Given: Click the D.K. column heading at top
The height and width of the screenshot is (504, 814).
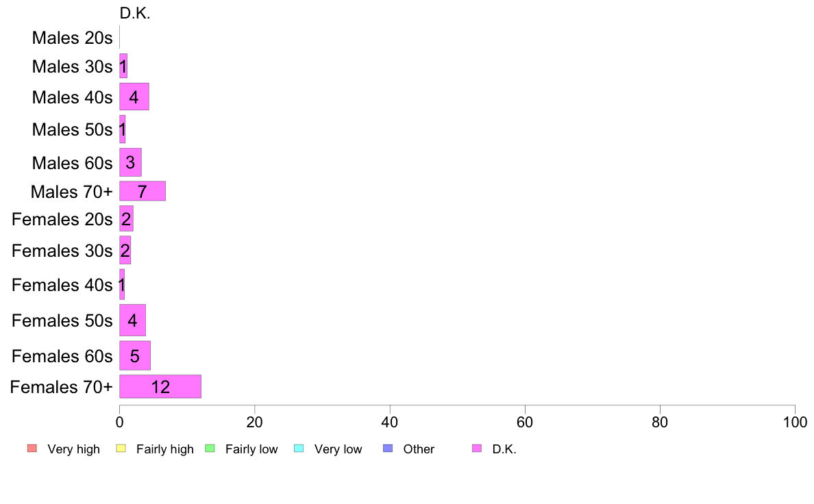Looking at the screenshot, I should [135, 14].
